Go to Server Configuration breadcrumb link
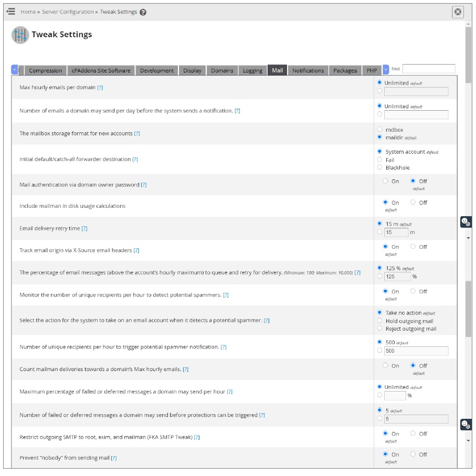476x476 pixels. click(x=68, y=12)
